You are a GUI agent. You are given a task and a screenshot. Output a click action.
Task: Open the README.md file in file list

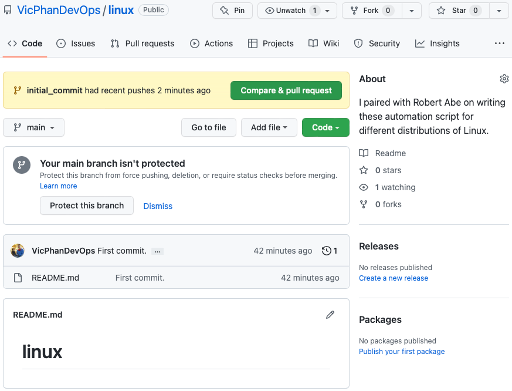55,278
